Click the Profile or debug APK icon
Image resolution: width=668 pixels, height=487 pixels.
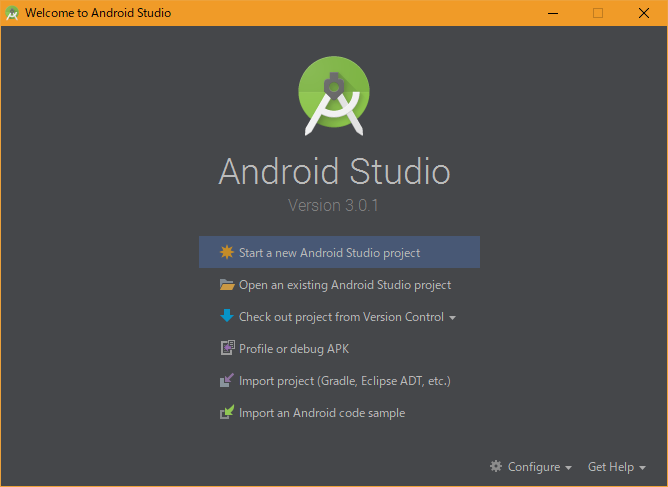point(227,349)
